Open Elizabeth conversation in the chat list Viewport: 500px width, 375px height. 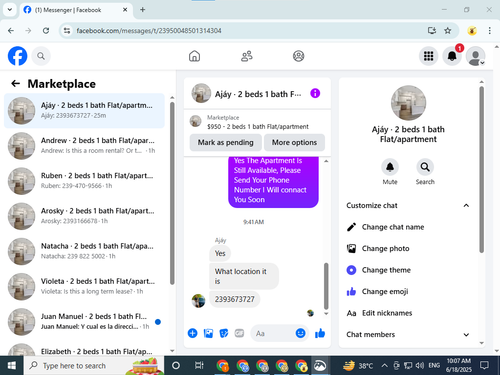pos(84,348)
